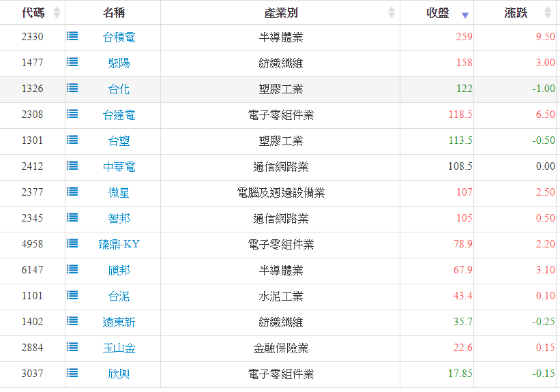Select the list icon beside 微星

pos(72,192)
